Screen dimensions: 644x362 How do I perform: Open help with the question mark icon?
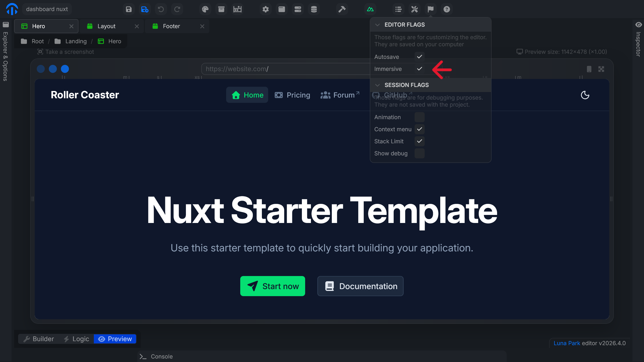[x=447, y=9]
